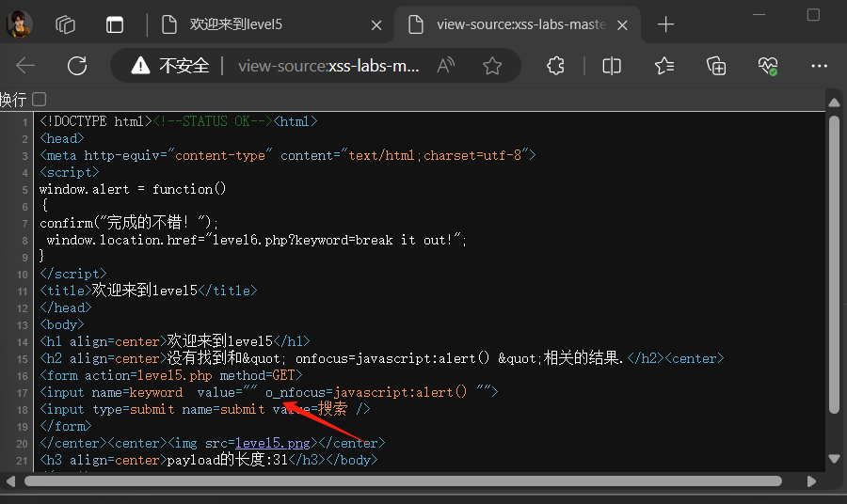
Task: Click the o_nfocus attribute text on line 17
Action: click(296, 392)
